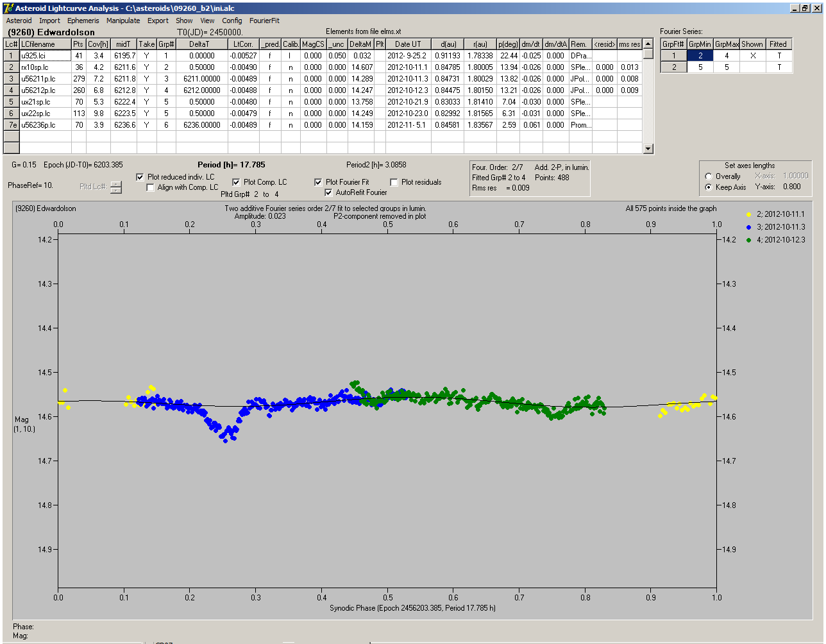Open the Manipulate menu
The height and width of the screenshot is (644, 826).
click(x=123, y=21)
